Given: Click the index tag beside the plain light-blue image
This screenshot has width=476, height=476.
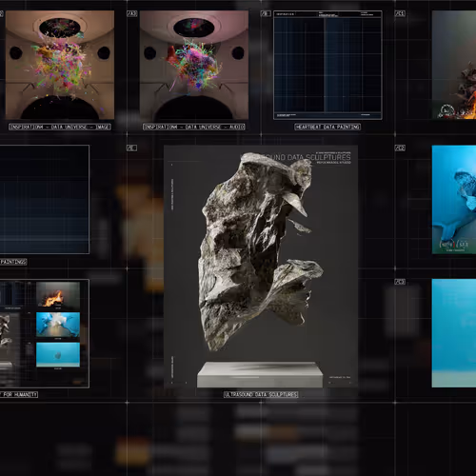Looking at the screenshot, I should point(400,282).
